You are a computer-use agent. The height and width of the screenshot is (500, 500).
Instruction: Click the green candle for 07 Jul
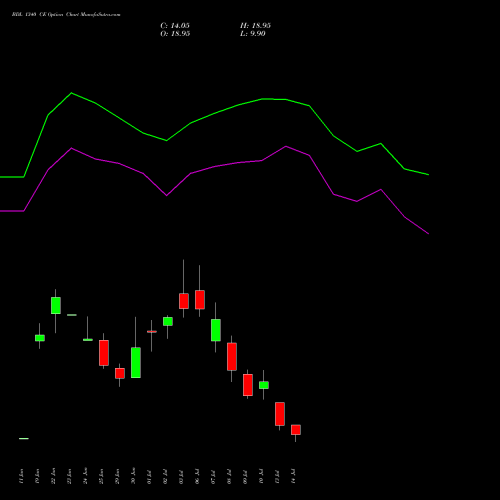pyautogui.click(x=216, y=330)
